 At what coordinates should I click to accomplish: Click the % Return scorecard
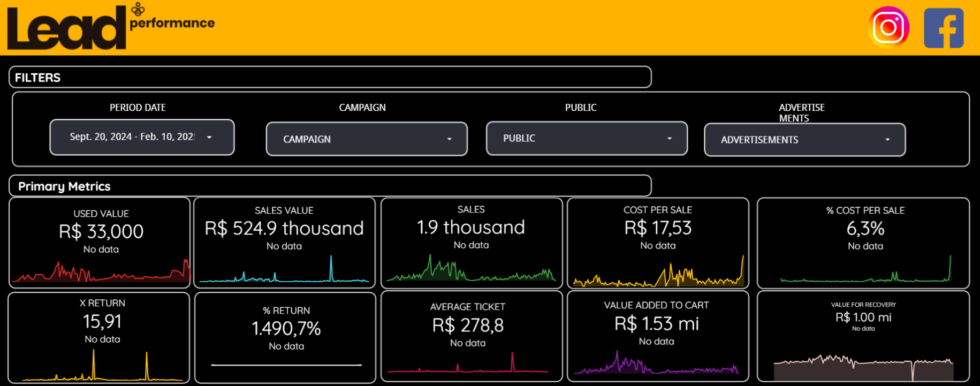[x=286, y=328]
